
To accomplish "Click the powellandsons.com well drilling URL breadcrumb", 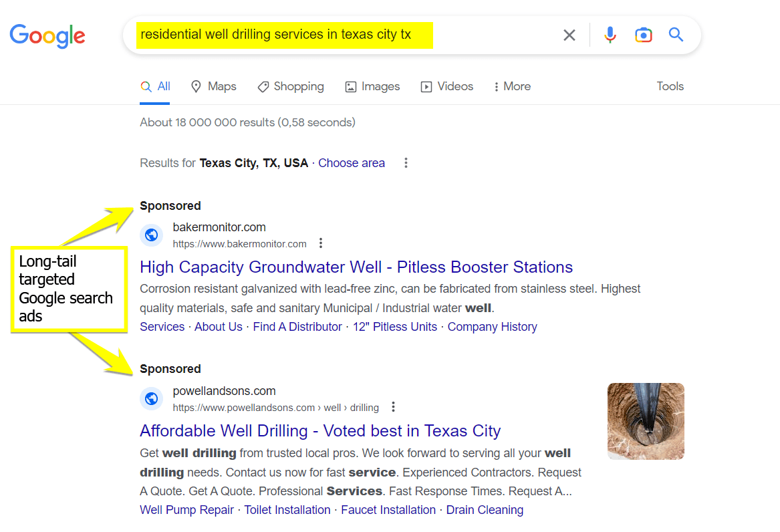I will (275, 408).
